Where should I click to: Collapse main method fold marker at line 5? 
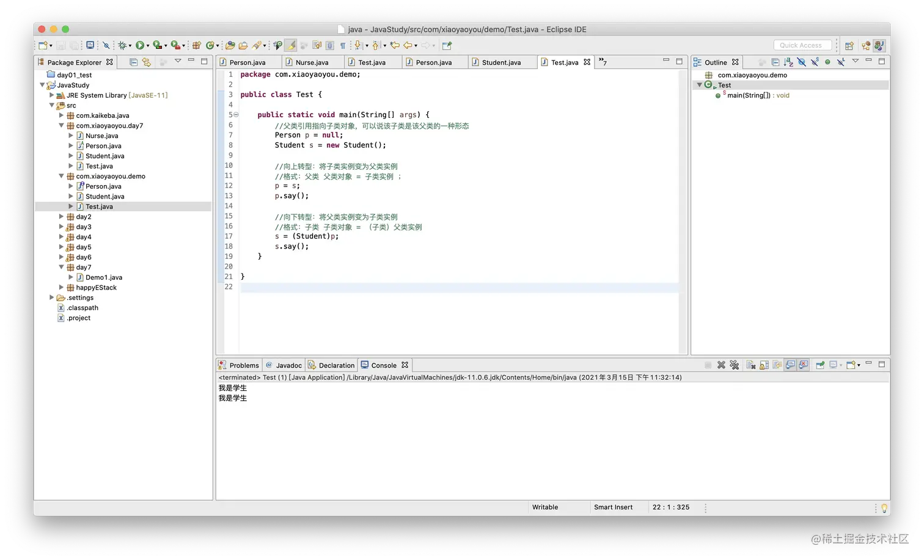pyautogui.click(x=236, y=115)
